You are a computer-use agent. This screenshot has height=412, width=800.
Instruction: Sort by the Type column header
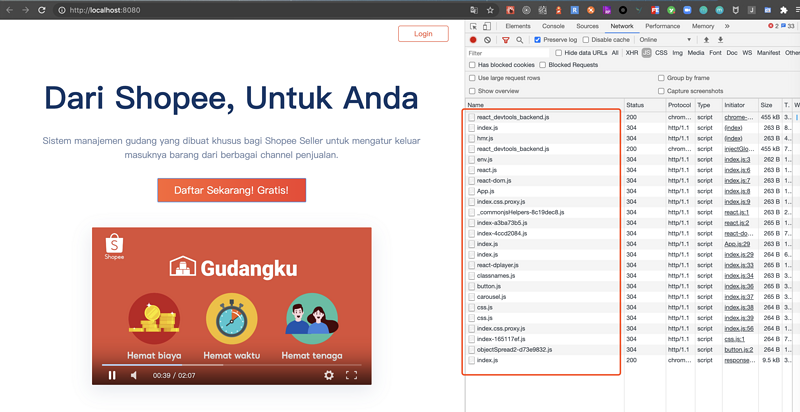click(x=708, y=105)
